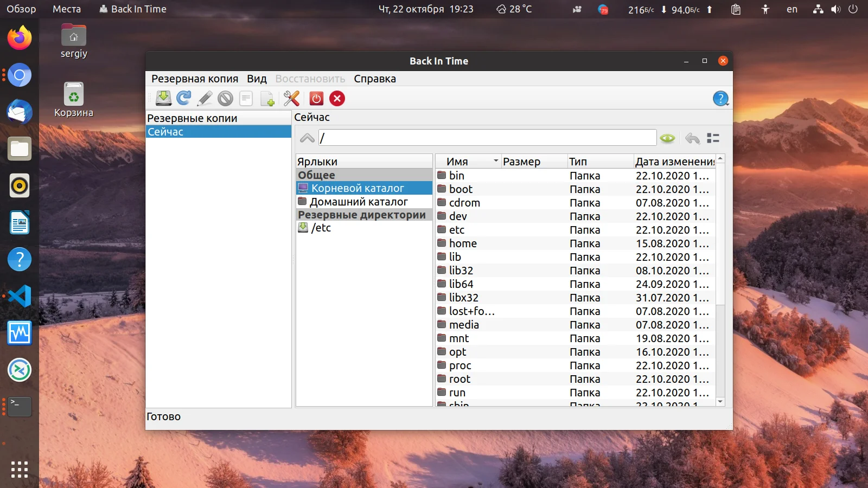Toggle hidden files with green eye icon

tap(667, 138)
